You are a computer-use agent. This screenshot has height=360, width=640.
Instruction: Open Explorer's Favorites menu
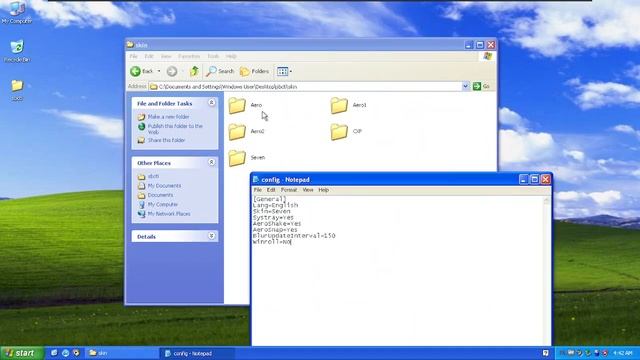[x=189, y=56]
